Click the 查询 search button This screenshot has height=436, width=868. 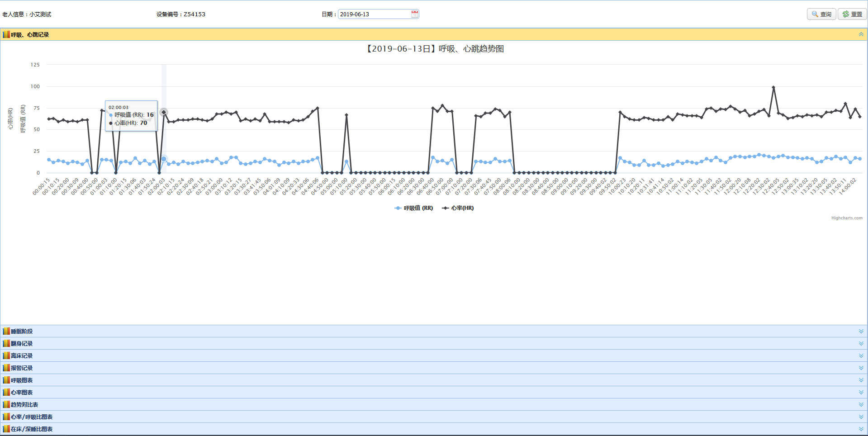coord(821,14)
